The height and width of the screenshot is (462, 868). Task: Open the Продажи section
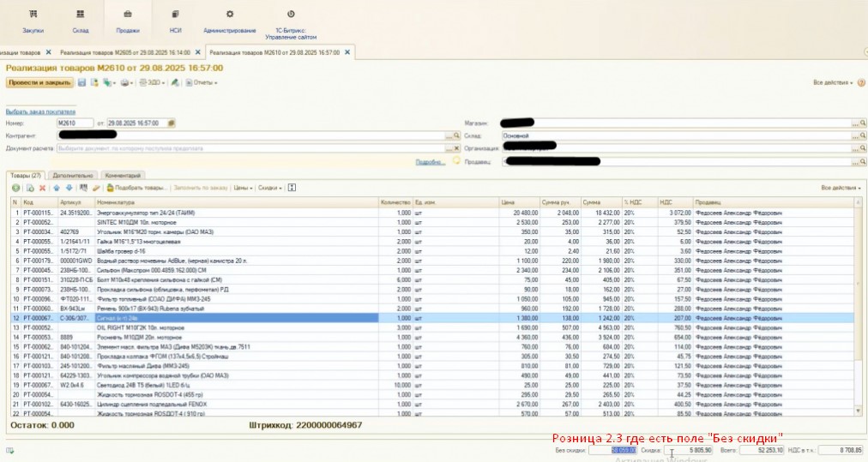(128, 21)
